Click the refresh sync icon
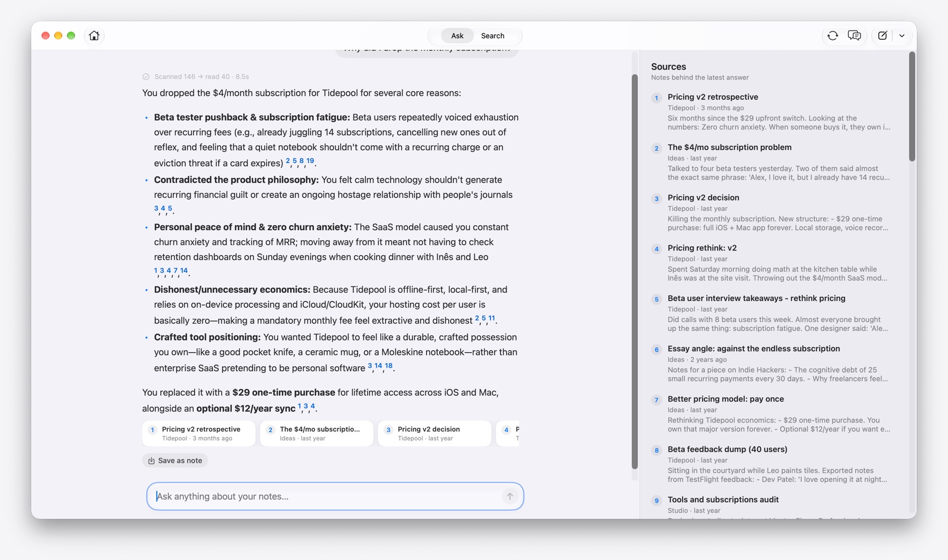Screen dimensions: 948x560 pos(833,36)
